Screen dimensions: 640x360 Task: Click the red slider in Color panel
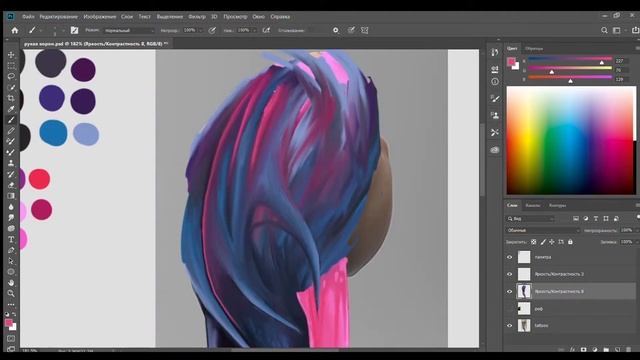[x=570, y=59]
